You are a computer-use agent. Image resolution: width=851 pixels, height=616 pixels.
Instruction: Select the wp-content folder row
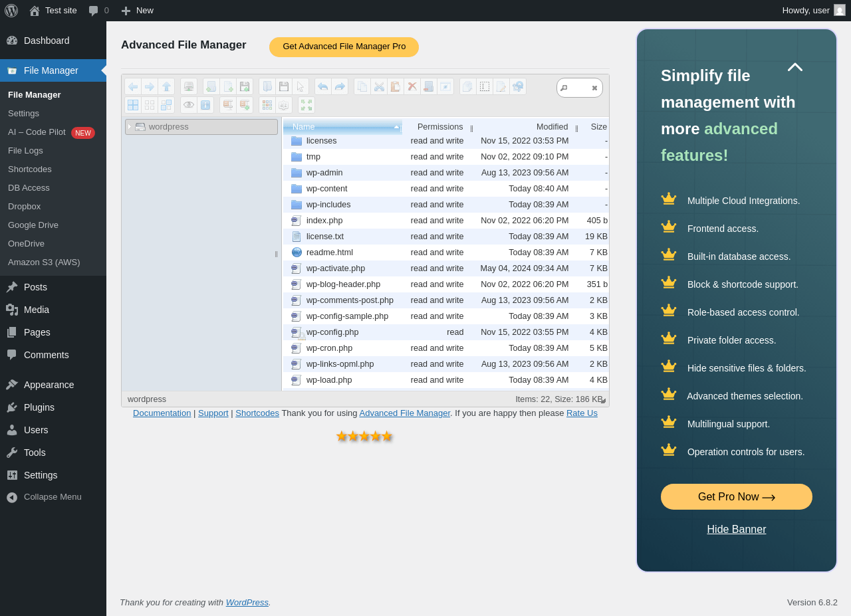[446, 189]
